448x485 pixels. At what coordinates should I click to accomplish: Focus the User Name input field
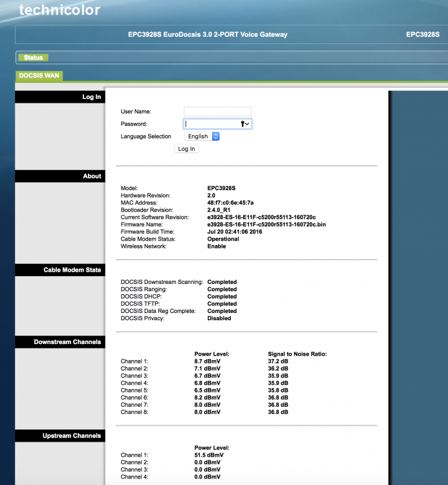pyautogui.click(x=217, y=111)
